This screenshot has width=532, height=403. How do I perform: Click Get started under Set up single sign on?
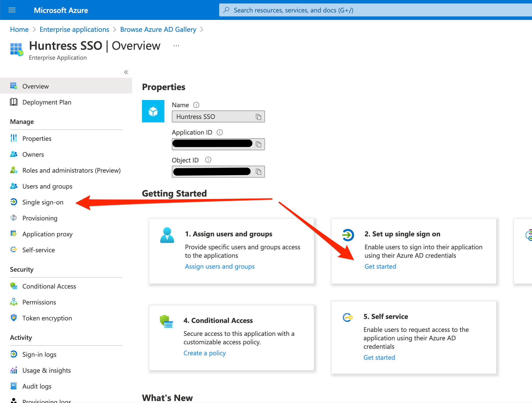click(x=380, y=266)
